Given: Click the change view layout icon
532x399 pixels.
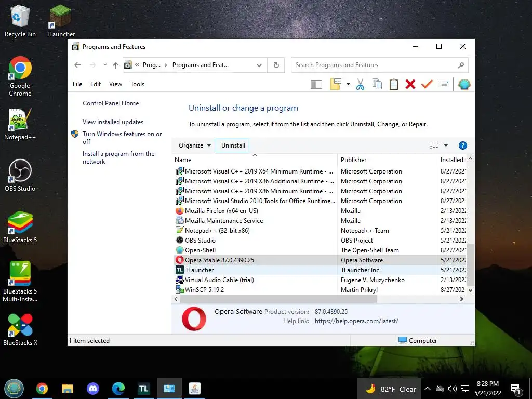Looking at the screenshot, I should (x=434, y=145).
